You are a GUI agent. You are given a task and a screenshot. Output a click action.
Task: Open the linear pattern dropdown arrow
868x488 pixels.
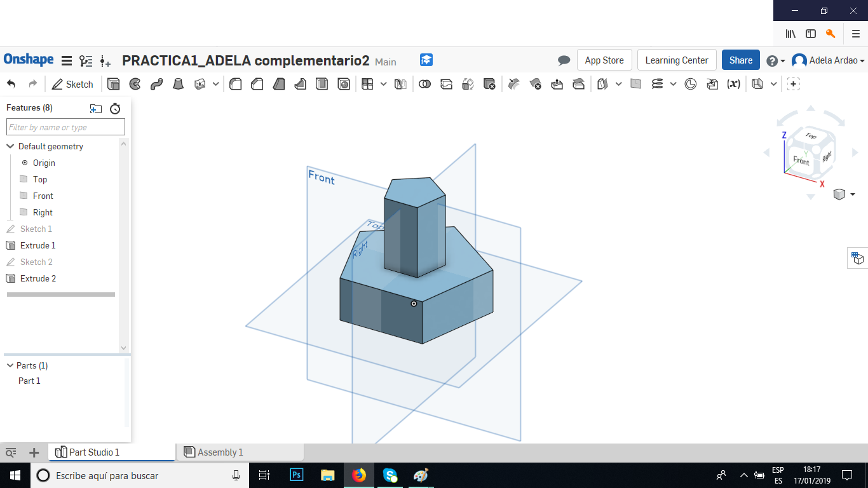point(383,84)
